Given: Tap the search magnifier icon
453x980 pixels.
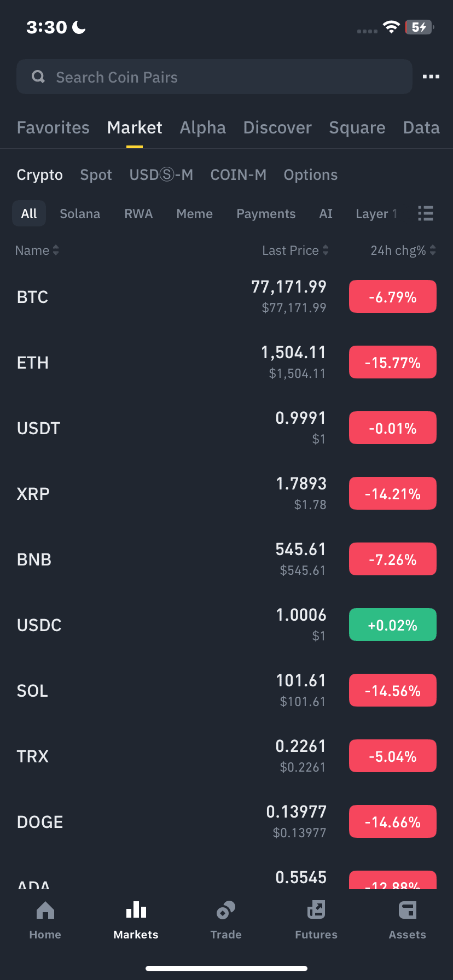Looking at the screenshot, I should (x=38, y=77).
